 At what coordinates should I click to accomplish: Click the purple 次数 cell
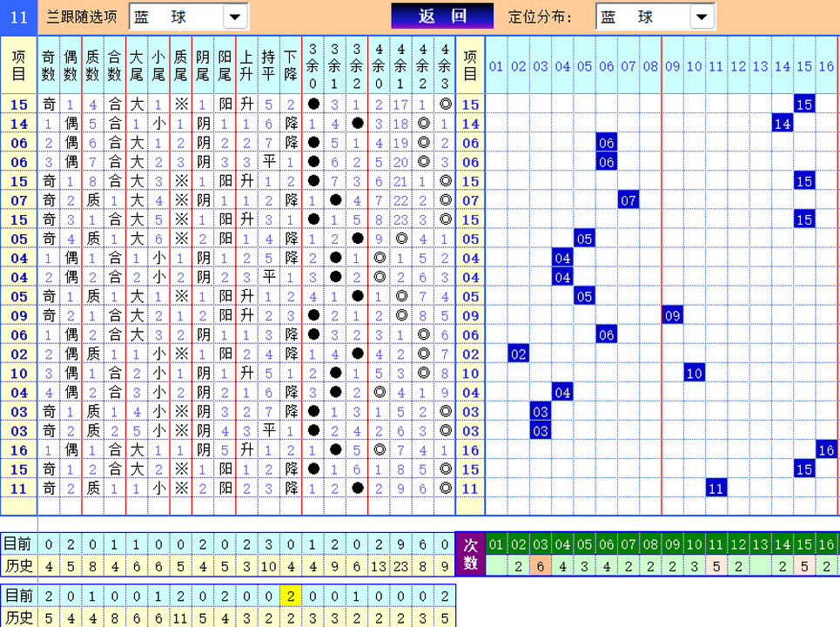pyautogui.click(x=470, y=554)
